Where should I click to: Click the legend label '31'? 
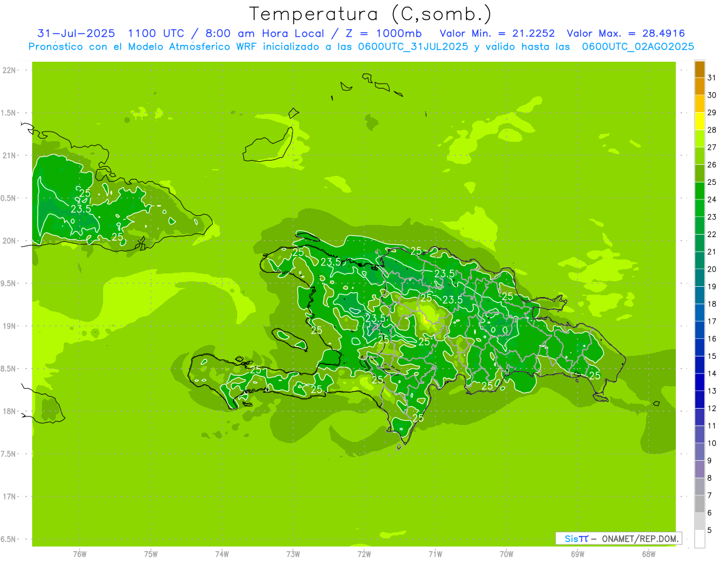712,78
